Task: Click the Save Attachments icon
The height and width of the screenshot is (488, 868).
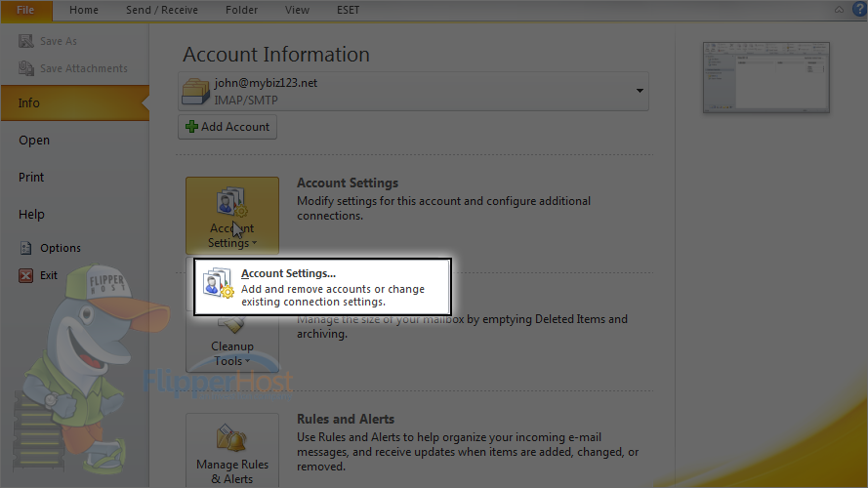Action: click(25, 68)
